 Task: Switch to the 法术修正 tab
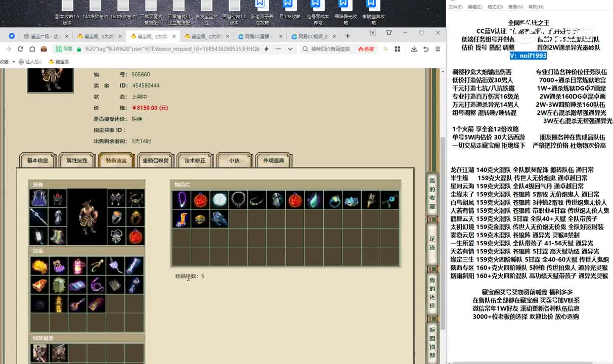(x=195, y=160)
